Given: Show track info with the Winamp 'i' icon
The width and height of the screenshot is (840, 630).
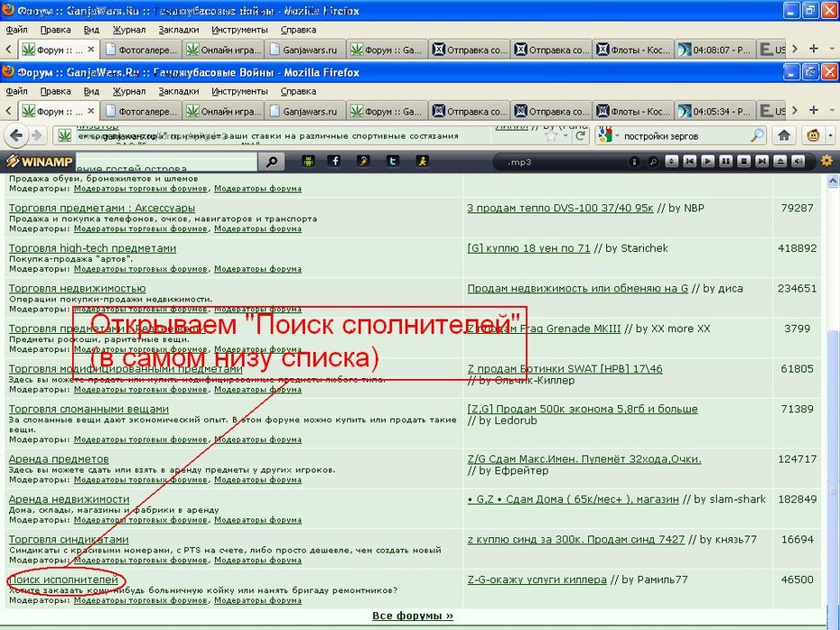Looking at the screenshot, I should 634,162.
